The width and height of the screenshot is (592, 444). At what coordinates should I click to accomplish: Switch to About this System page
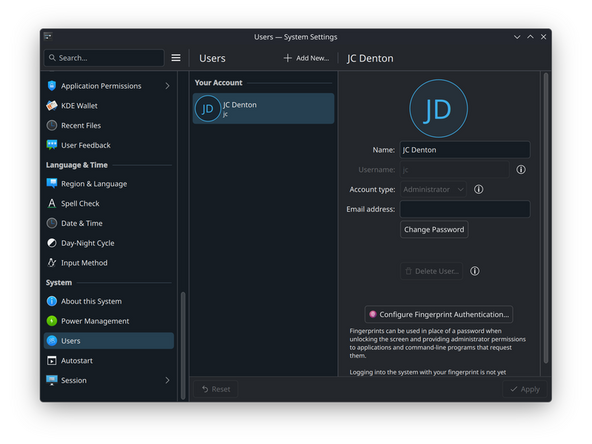[x=109, y=301]
